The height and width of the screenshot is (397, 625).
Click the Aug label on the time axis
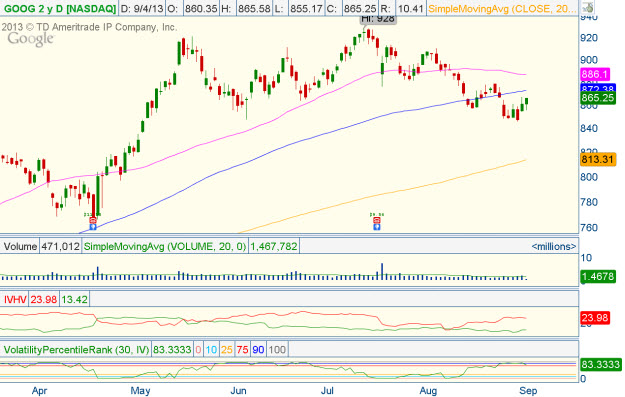click(x=428, y=391)
